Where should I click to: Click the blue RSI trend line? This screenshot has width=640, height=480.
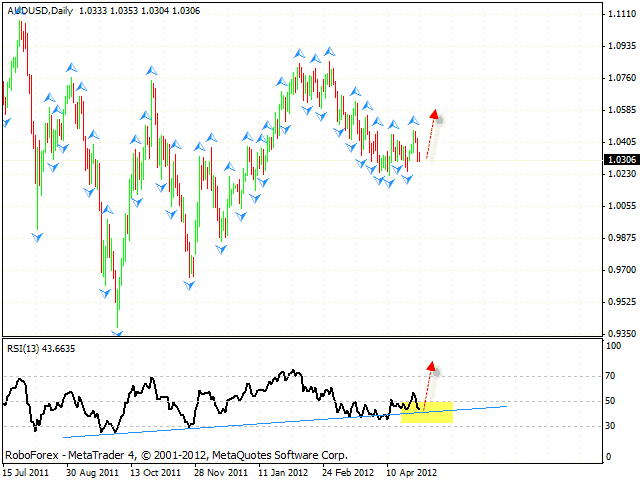pos(250,421)
